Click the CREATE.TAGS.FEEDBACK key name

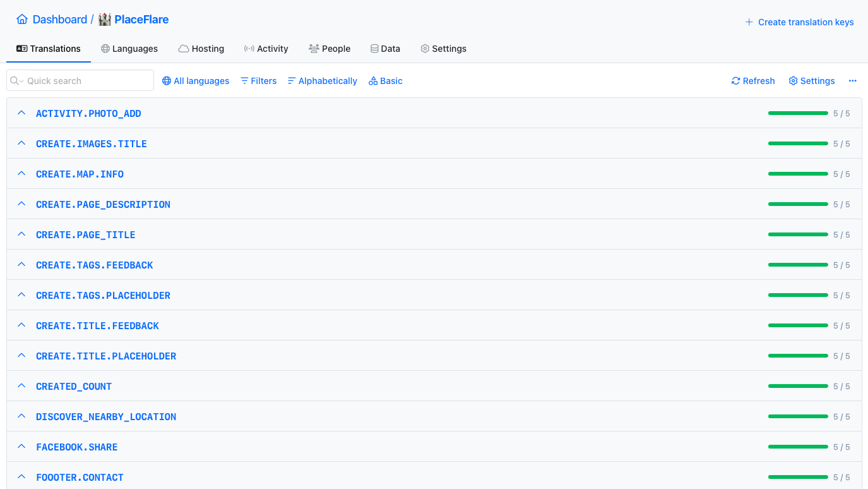click(95, 265)
